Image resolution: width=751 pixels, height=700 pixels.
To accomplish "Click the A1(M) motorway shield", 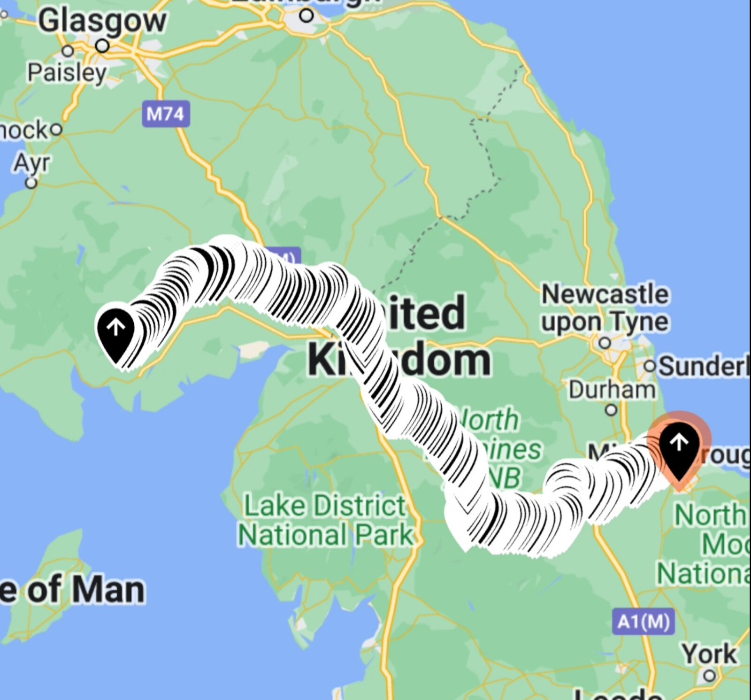I will point(643,622).
